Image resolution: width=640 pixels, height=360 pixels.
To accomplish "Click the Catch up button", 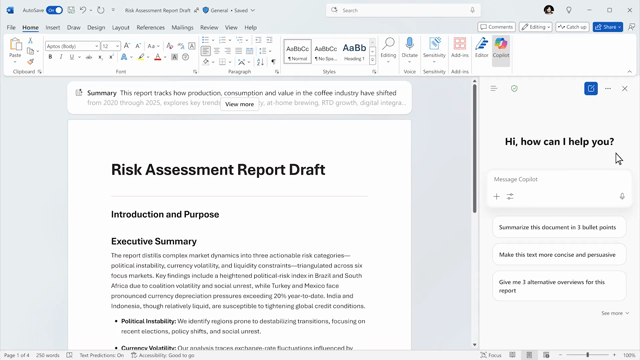I will coord(572,27).
